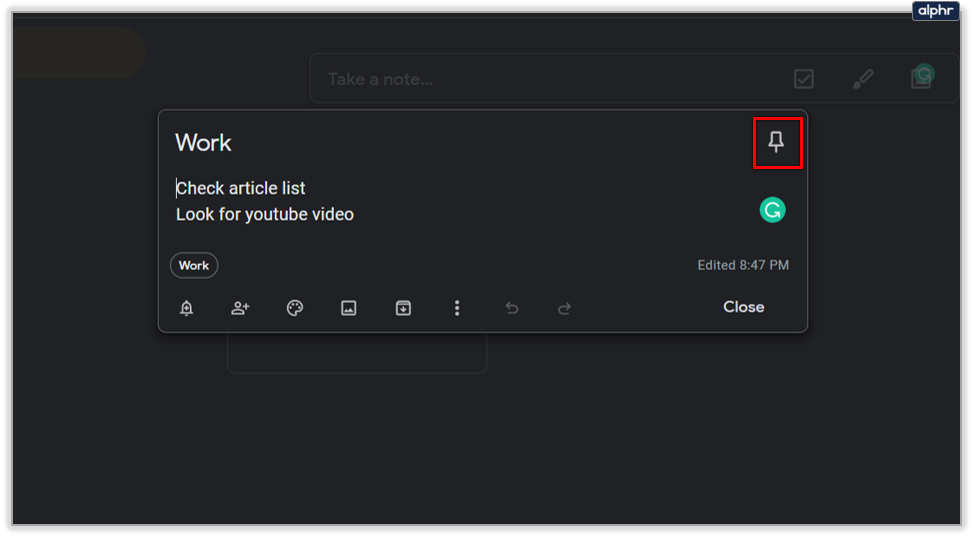Open the green Grammarly icon
The height and width of the screenshot is (537, 973).
(x=772, y=210)
